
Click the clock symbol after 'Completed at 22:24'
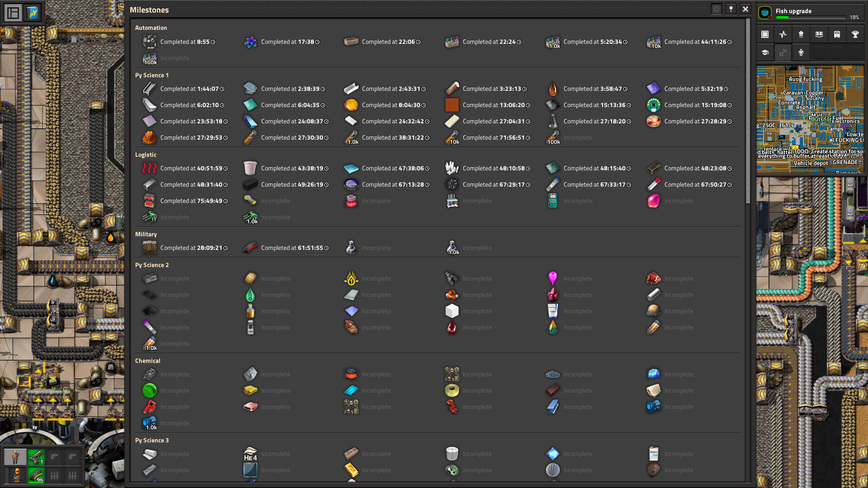[x=519, y=42]
